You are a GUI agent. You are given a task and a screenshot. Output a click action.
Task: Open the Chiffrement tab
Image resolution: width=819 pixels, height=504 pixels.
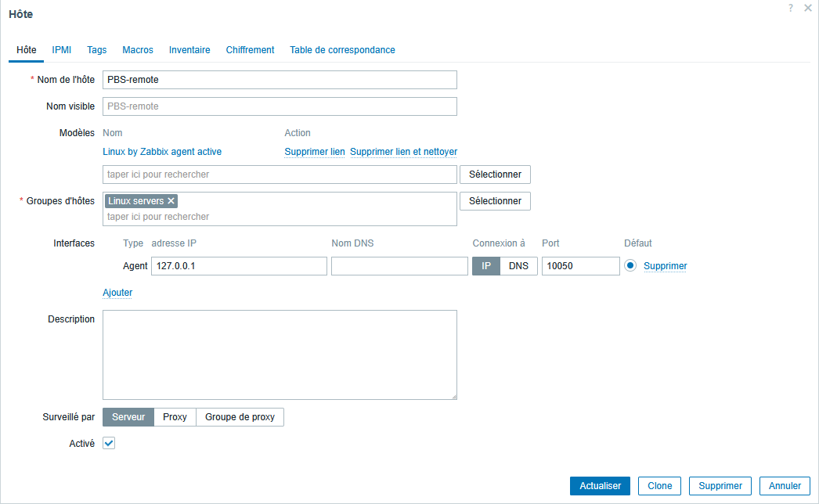pos(250,49)
